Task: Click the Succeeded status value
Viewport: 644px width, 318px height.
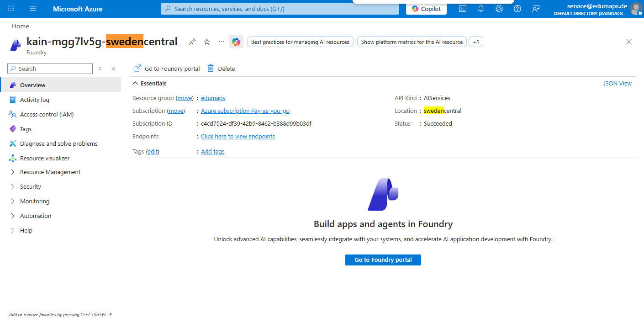Action: (438, 124)
